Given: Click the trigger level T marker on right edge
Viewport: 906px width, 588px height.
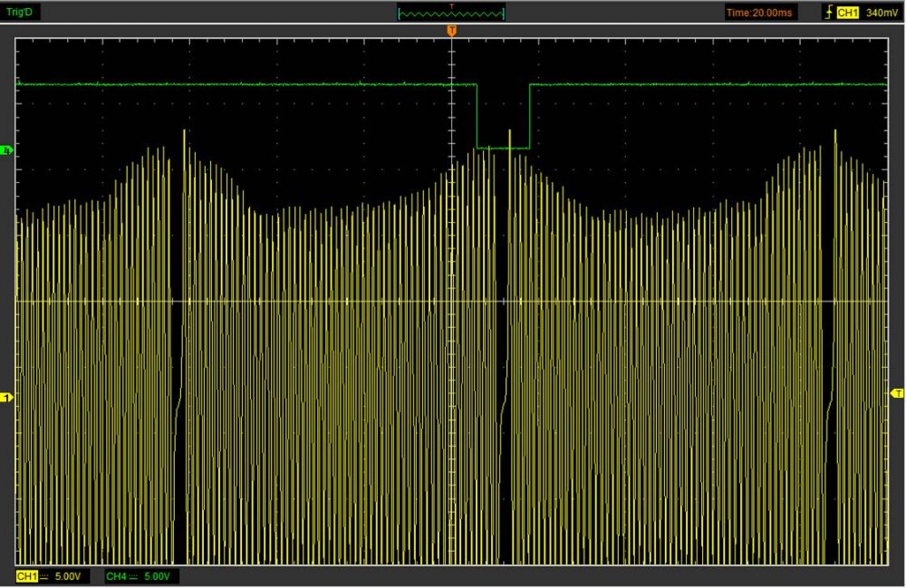Looking at the screenshot, I should pos(898,393).
